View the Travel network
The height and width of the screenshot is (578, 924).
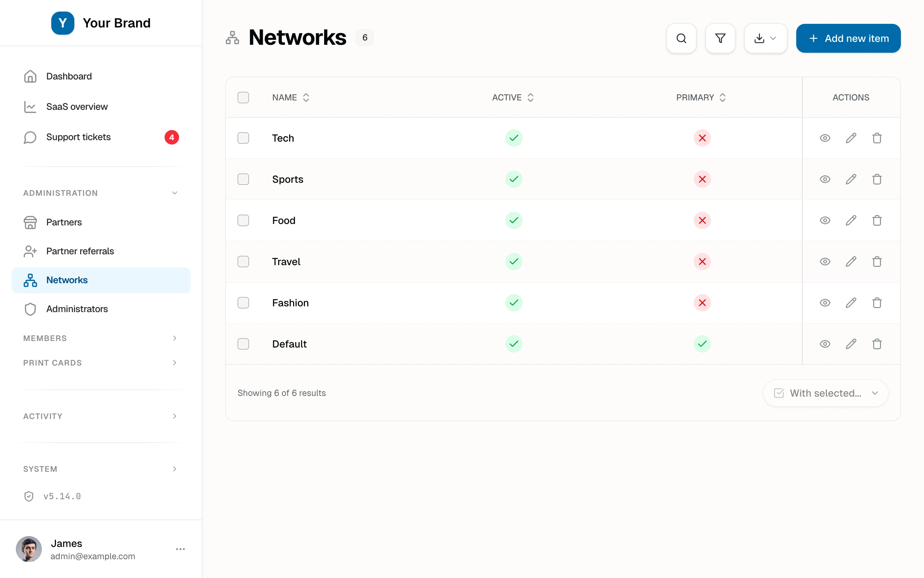pos(825,262)
